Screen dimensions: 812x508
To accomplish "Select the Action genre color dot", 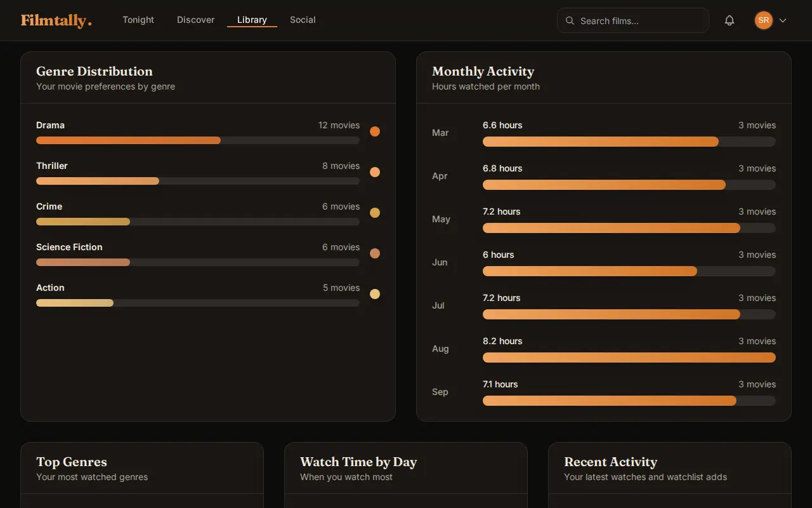I will (375, 294).
